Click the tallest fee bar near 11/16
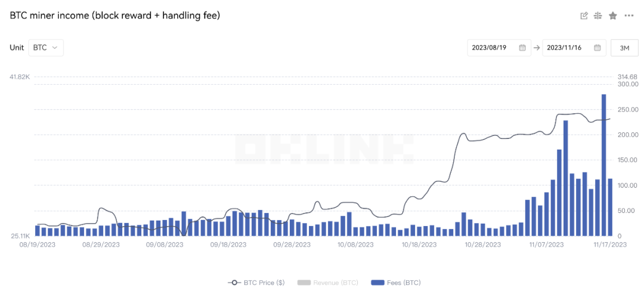The image size is (644, 291). click(x=603, y=165)
